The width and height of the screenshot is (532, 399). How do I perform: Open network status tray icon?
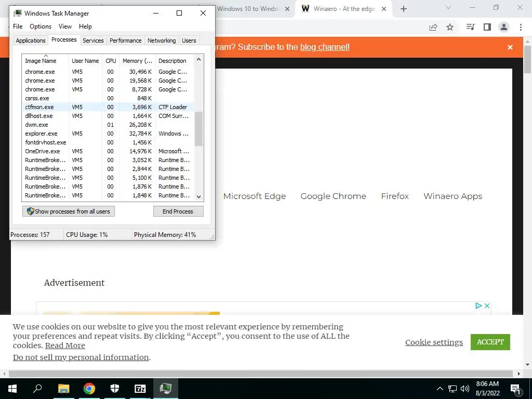(x=453, y=389)
